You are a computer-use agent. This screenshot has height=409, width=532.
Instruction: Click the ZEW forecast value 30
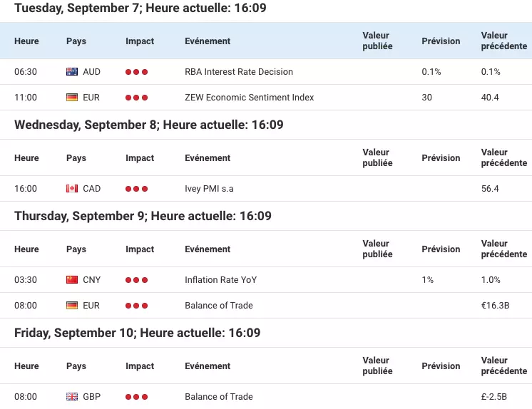[x=427, y=98]
